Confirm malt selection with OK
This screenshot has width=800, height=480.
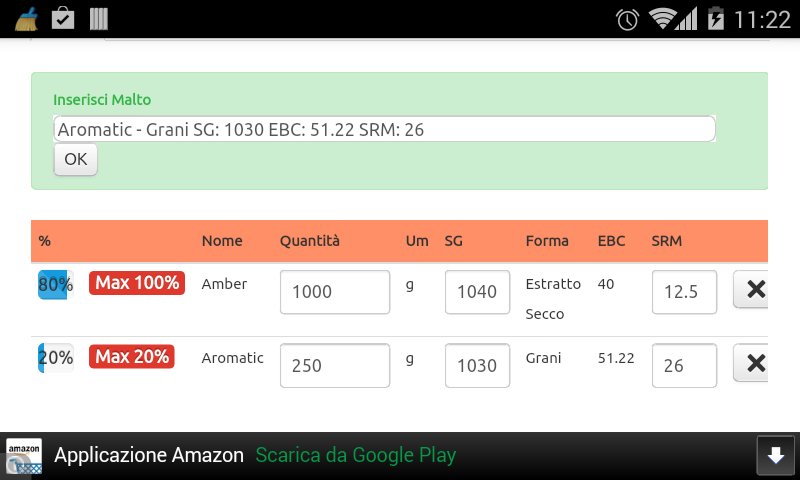(x=76, y=159)
